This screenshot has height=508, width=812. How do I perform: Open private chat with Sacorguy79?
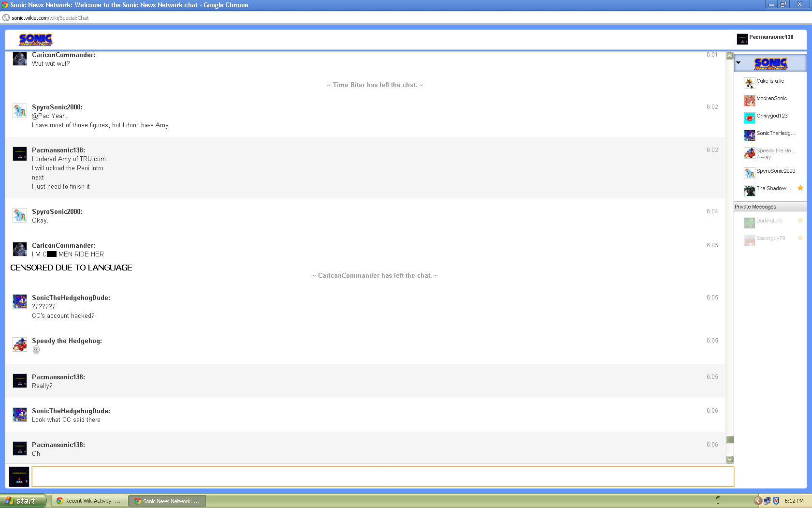click(770, 239)
